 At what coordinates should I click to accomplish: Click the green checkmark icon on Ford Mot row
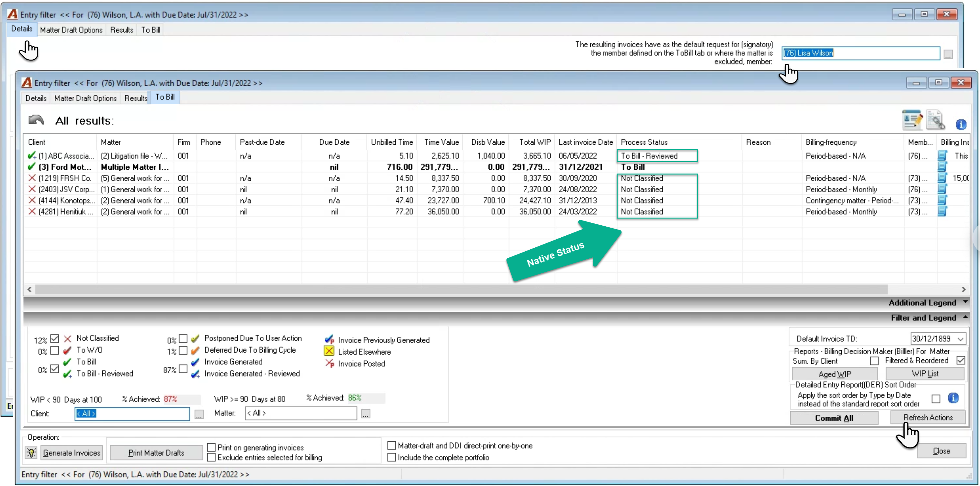[x=32, y=166]
